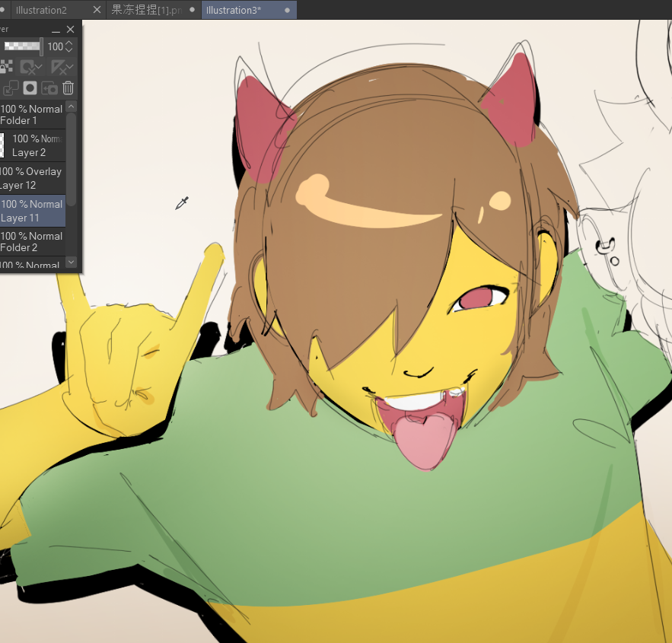The width and height of the screenshot is (672, 643).
Task: Click the opacity value field showing 100
Action: pos(55,46)
